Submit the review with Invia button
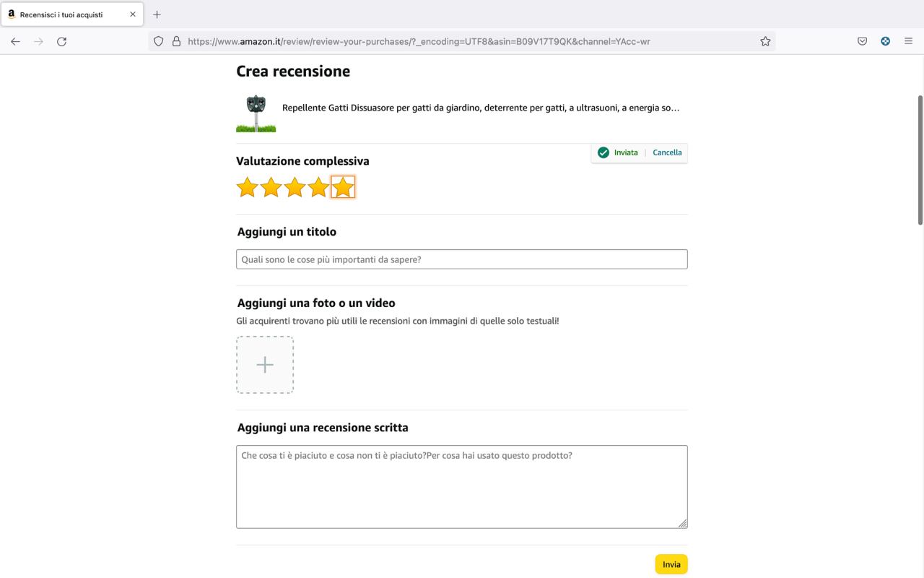 [671, 564]
